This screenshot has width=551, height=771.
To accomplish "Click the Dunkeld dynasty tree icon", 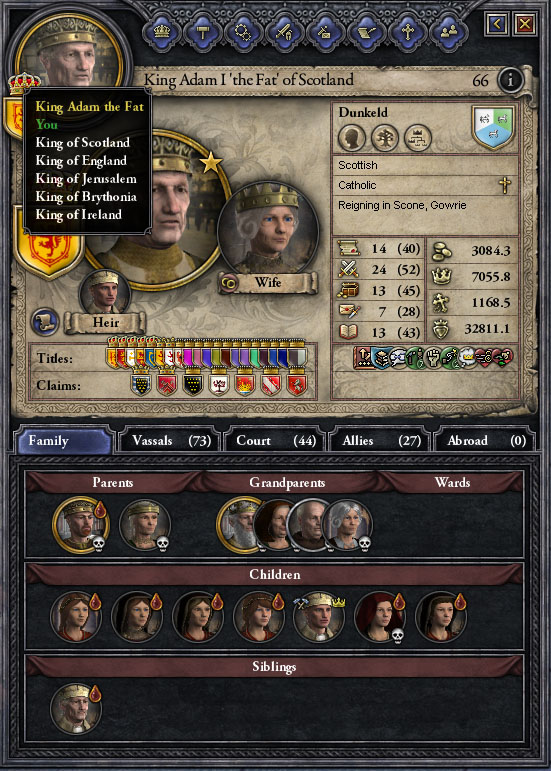I will 384,138.
